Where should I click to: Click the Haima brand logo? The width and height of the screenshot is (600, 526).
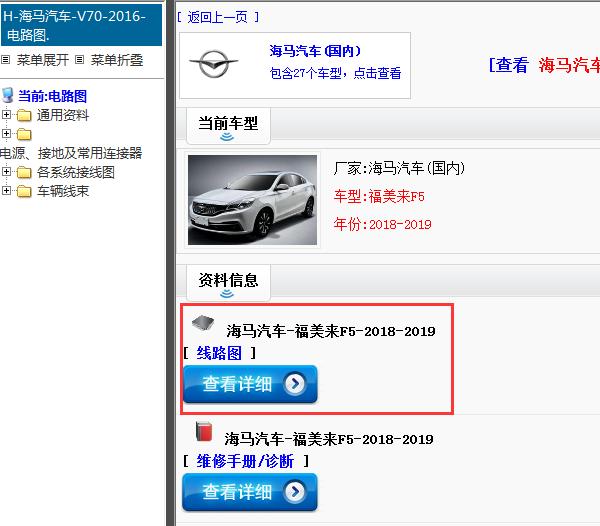click(214, 64)
